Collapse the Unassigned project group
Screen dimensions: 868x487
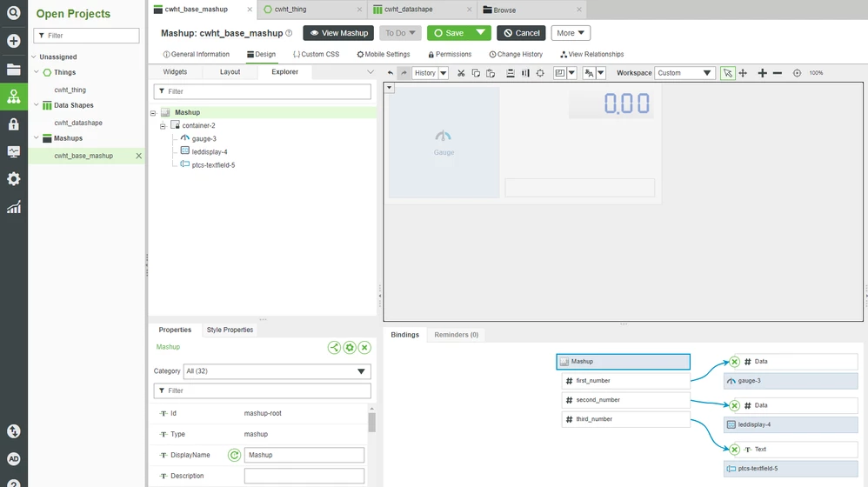click(x=34, y=57)
